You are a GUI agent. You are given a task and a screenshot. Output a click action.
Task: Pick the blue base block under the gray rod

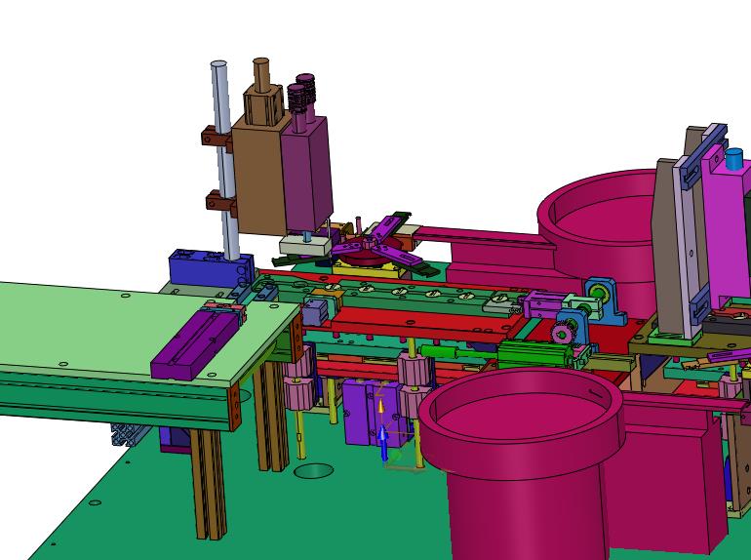(x=210, y=268)
